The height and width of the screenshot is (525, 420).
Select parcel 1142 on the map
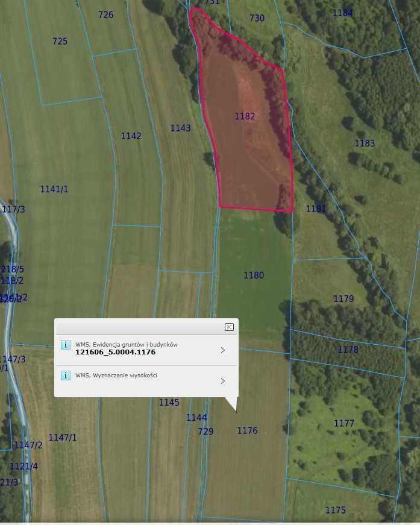131,136
